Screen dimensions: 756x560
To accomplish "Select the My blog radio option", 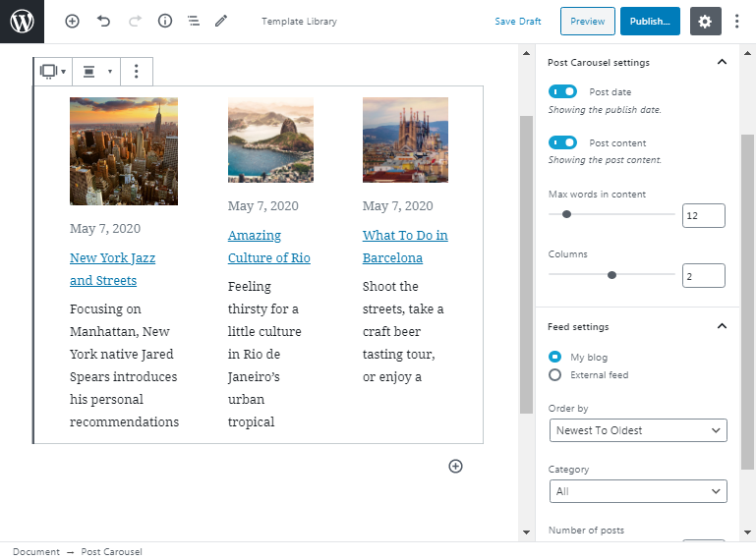I will coord(554,357).
